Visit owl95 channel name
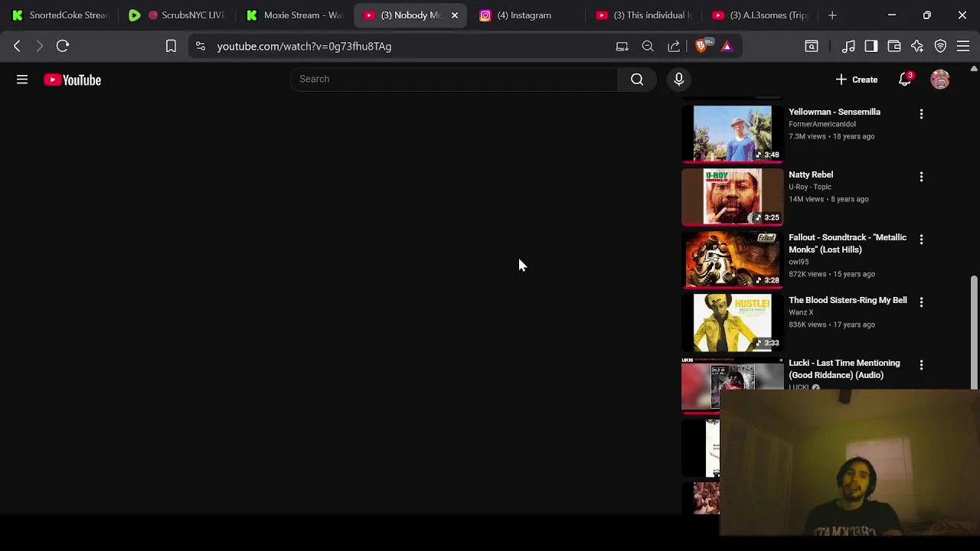This screenshot has height=551, width=980. tap(799, 262)
